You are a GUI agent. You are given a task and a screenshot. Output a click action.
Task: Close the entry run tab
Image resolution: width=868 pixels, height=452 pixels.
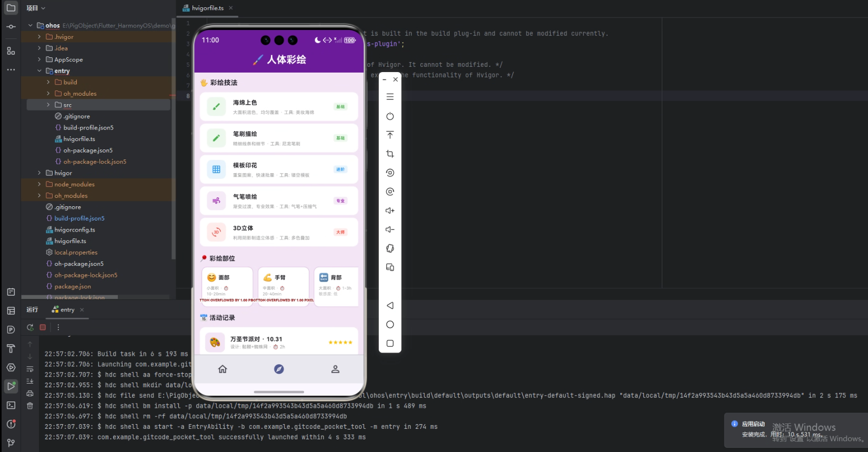82,310
